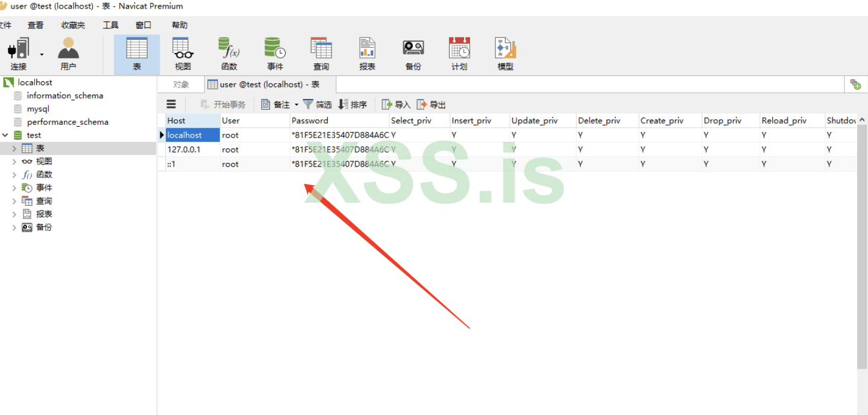The image size is (868, 415).
Task: Switch to the user @test (localhost) tab
Action: coord(270,84)
